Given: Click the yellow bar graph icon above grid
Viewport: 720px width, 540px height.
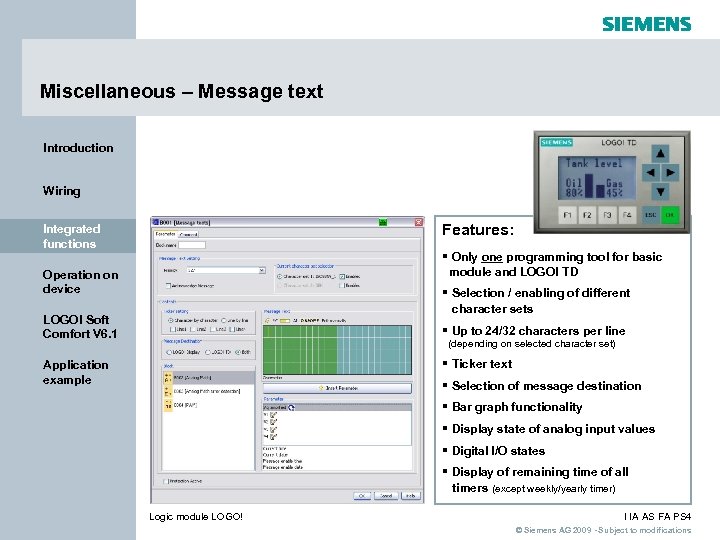Looking at the screenshot, I should pos(285,321).
